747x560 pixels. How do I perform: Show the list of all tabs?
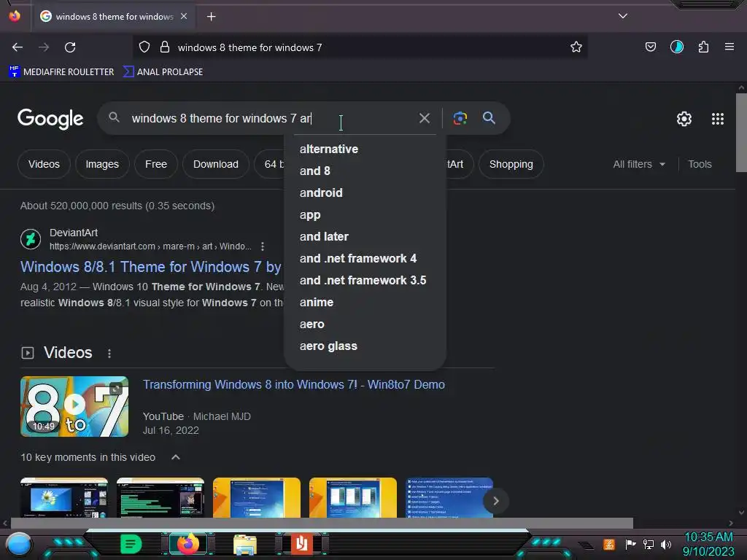[x=623, y=16]
